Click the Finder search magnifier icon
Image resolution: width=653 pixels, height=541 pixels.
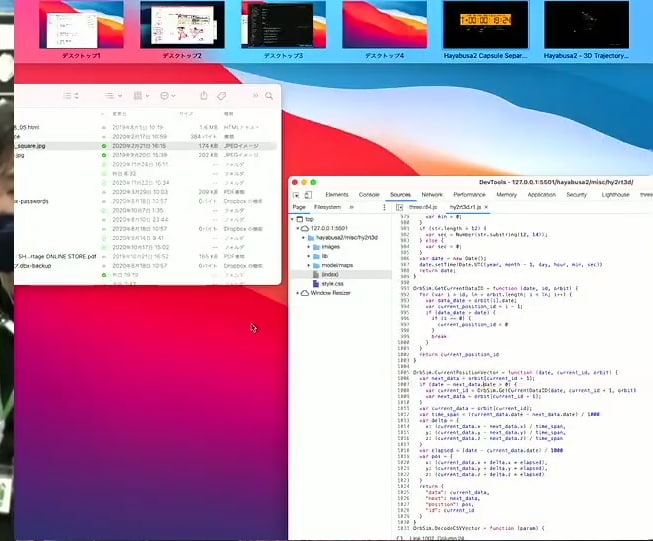269,96
